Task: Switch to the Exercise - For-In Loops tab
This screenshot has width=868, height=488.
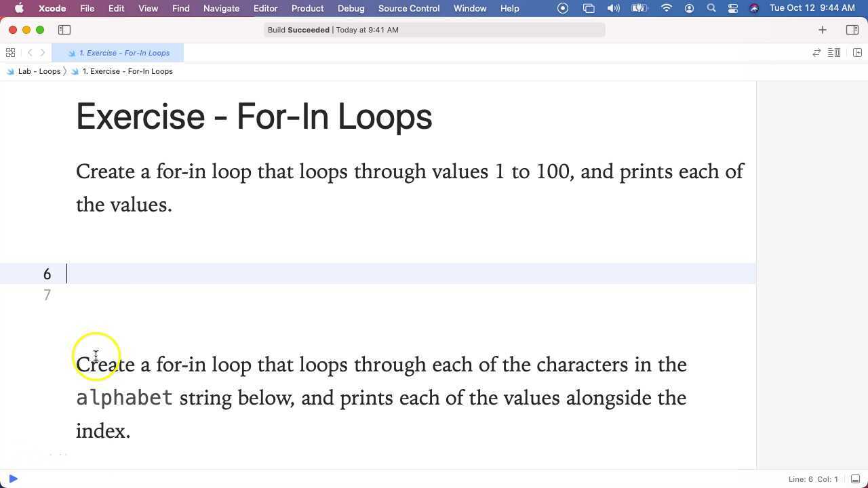Action: 125,52
